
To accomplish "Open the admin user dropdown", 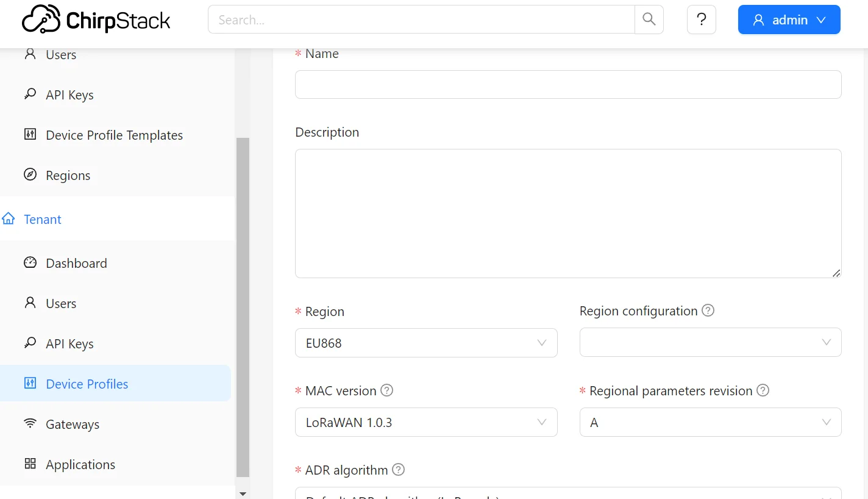I will tap(789, 20).
